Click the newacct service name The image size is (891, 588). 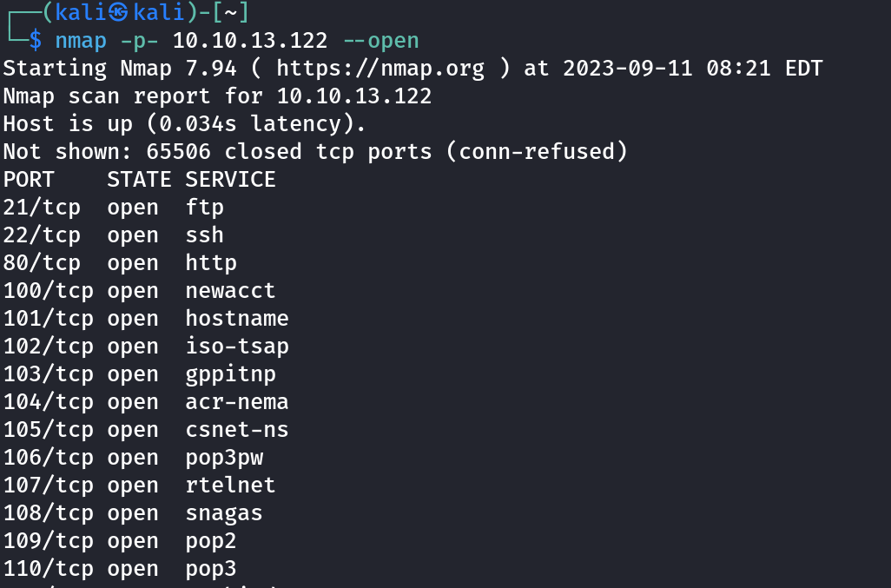click(x=230, y=291)
